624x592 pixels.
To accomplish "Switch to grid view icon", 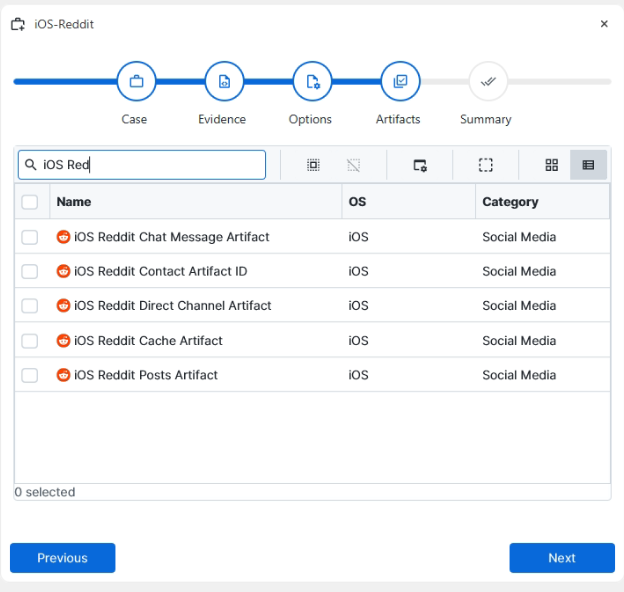I will point(552,165).
